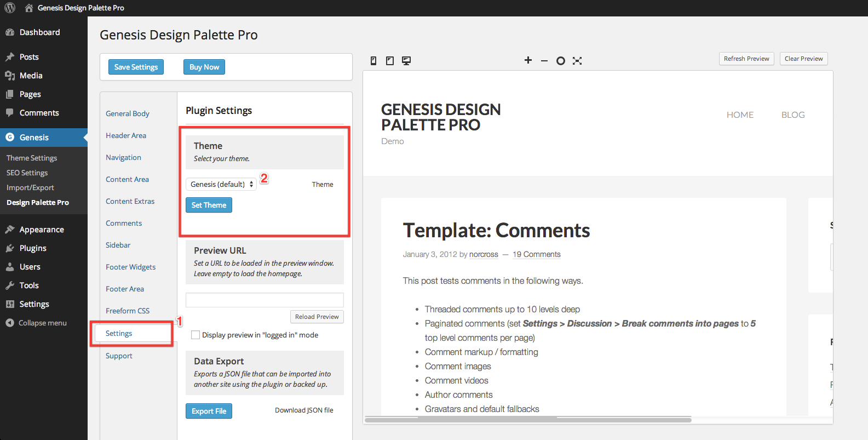Click the Collapse menu arrow icon
Image resolution: width=868 pixels, height=440 pixels.
[10, 323]
